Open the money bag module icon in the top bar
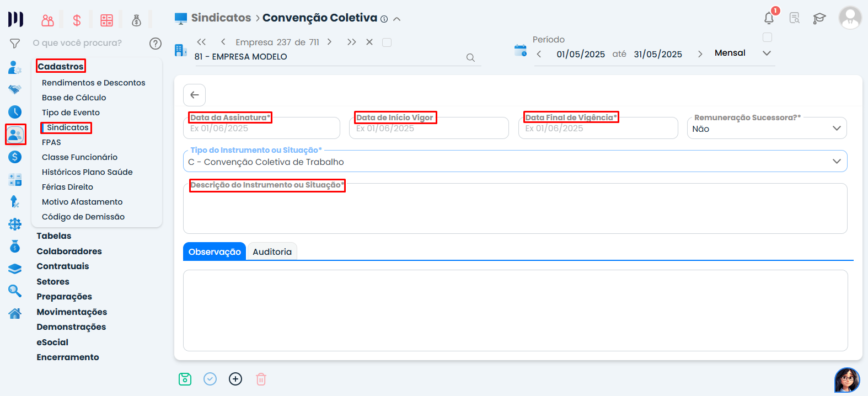 [x=136, y=20]
